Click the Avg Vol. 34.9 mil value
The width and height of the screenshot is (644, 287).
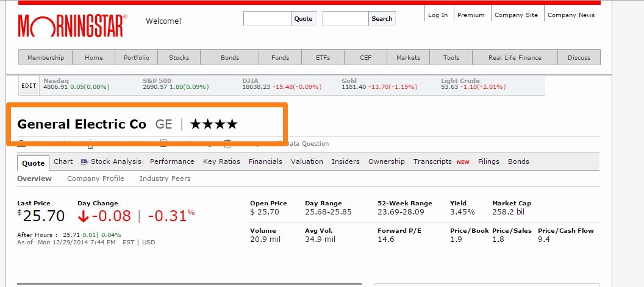click(320, 239)
